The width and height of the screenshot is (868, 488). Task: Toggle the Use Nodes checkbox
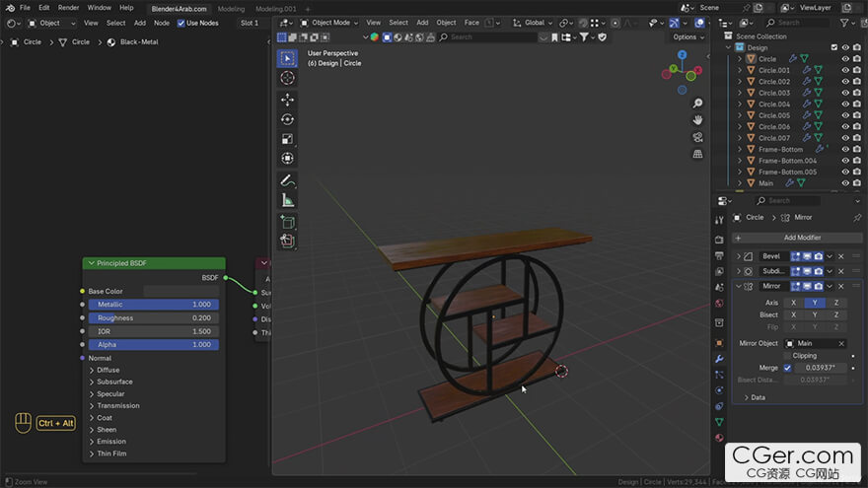pos(181,24)
